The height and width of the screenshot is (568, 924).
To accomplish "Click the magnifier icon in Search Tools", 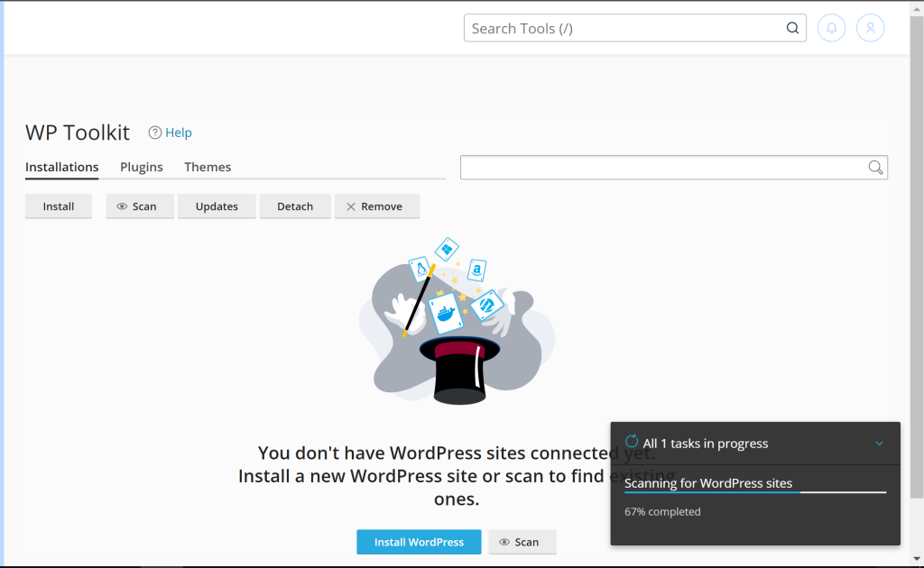I will tap(792, 28).
